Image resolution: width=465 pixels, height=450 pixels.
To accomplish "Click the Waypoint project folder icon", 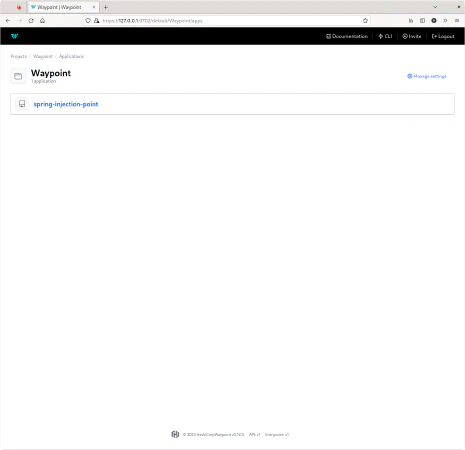I will 18,76.
